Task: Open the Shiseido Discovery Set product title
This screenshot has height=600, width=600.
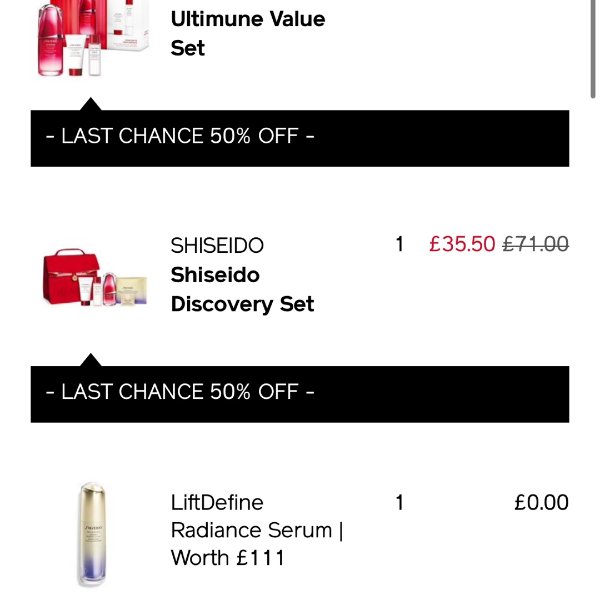Action: 242,289
